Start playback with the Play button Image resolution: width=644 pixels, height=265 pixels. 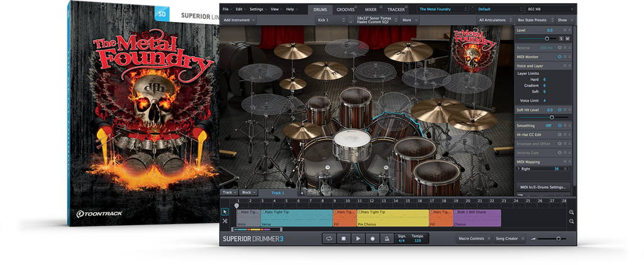[x=358, y=239]
